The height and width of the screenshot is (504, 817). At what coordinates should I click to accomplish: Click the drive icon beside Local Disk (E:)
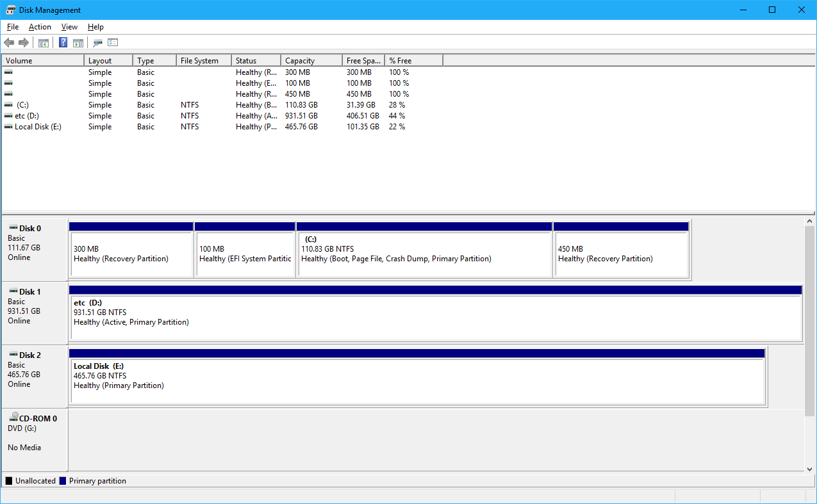[x=8, y=127]
